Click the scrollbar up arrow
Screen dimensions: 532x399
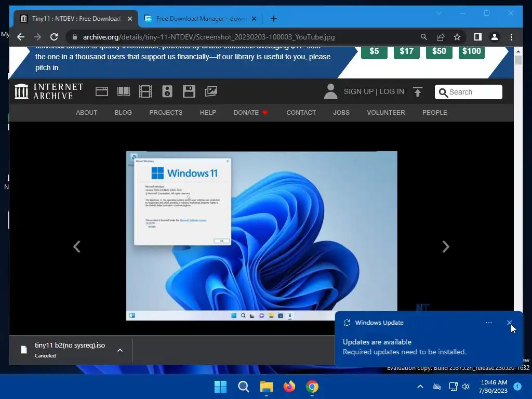[518, 51]
